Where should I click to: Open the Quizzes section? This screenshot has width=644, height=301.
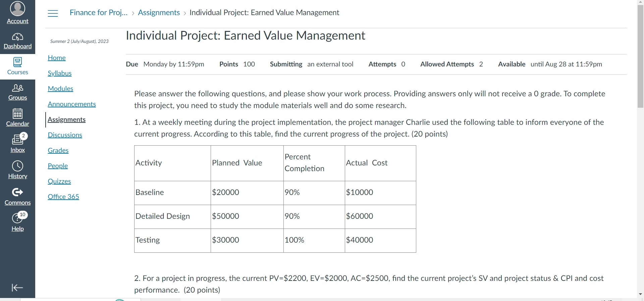coord(59,181)
